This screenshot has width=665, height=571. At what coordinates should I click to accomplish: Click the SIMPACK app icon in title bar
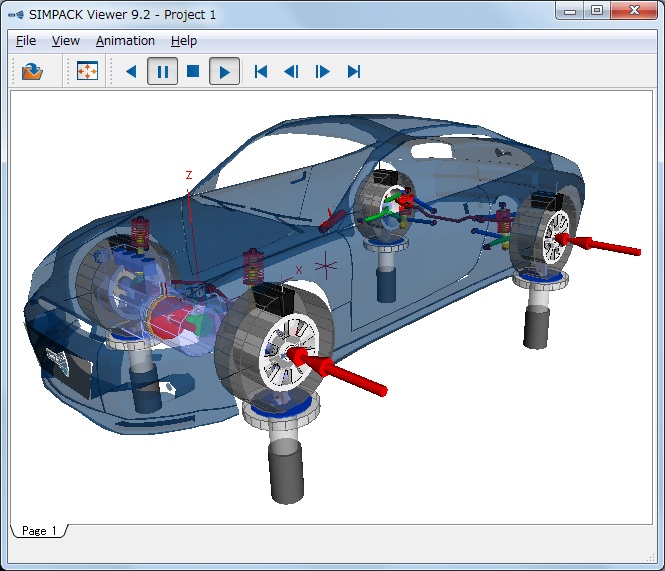point(15,14)
